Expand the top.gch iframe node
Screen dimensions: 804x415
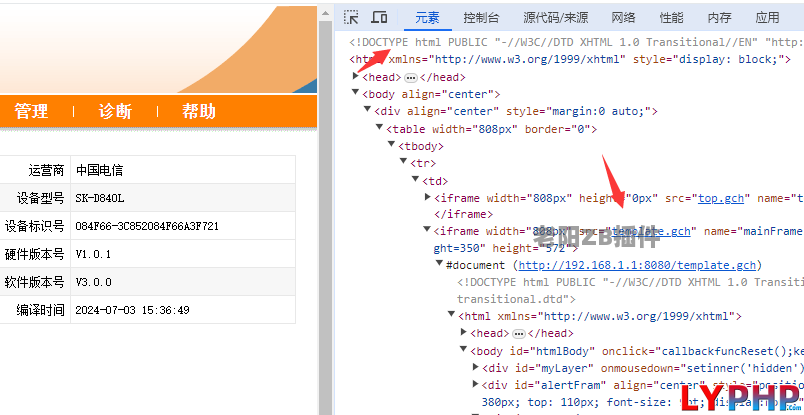[x=429, y=198]
